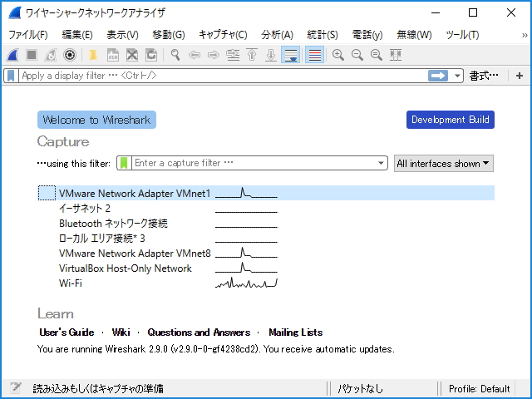Click the Welcome to Wireshark banner
The width and height of the screenshot is (532, 399).
click(96, 120)
